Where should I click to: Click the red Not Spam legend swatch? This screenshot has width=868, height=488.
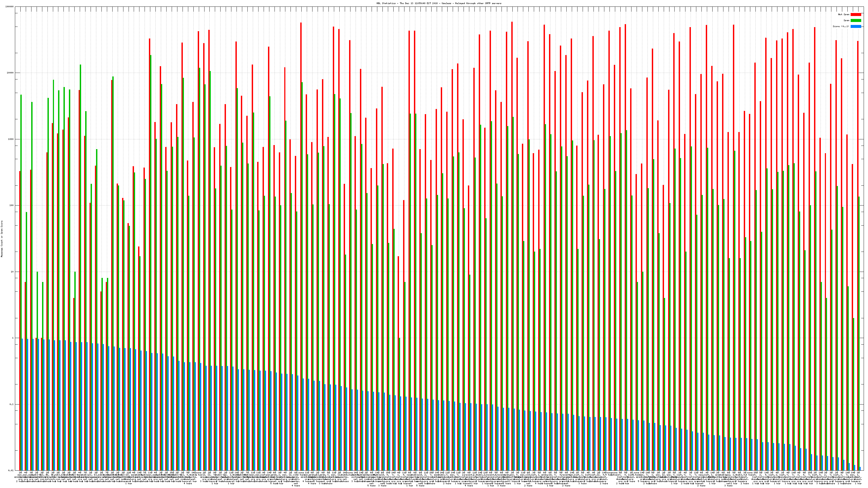[x=856, y=14]
